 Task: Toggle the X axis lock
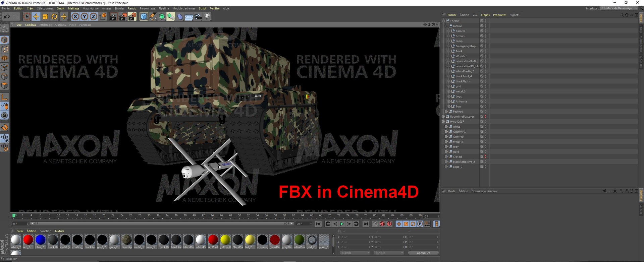[x=75, y=16]
